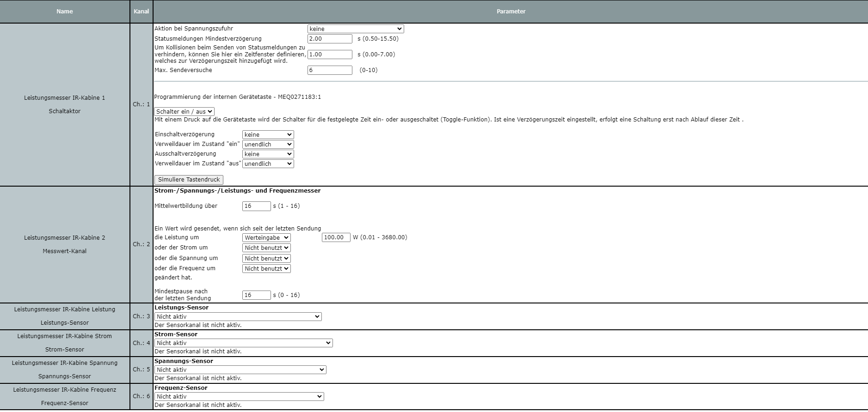Click the 'Ch.: 2' channel cell
This screenshot has height=412, width=868.
142,244
